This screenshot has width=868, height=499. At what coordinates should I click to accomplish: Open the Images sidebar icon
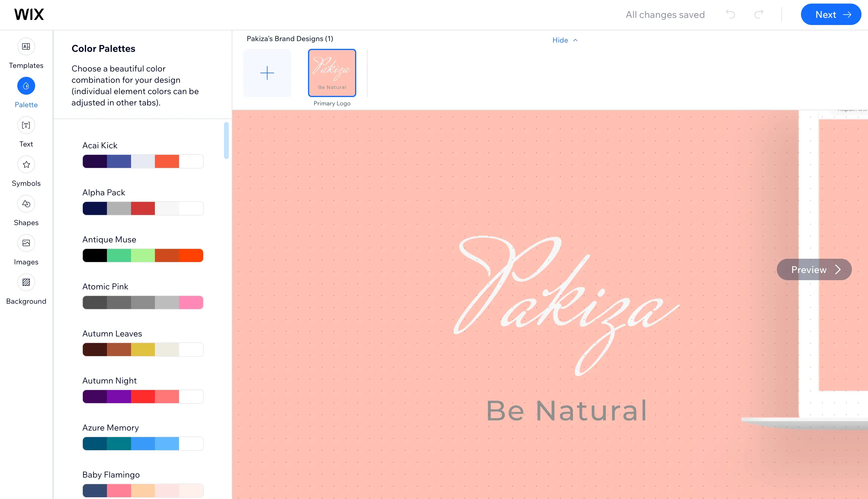tap(26, 243)
